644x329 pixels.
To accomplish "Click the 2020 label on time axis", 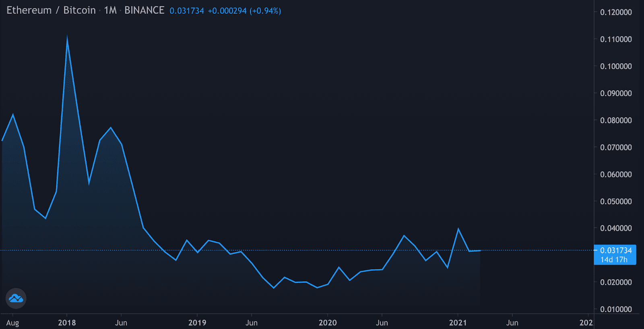I will (328, 323).
